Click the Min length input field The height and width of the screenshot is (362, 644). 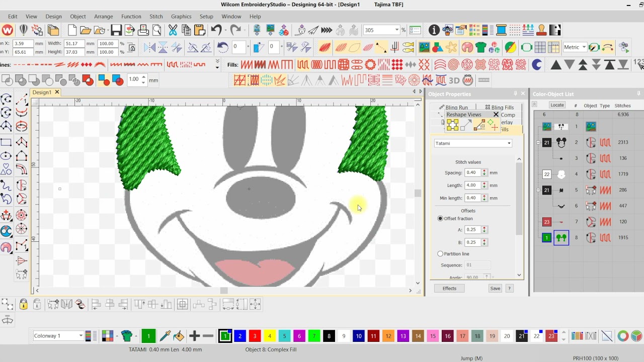click(473, 198)
